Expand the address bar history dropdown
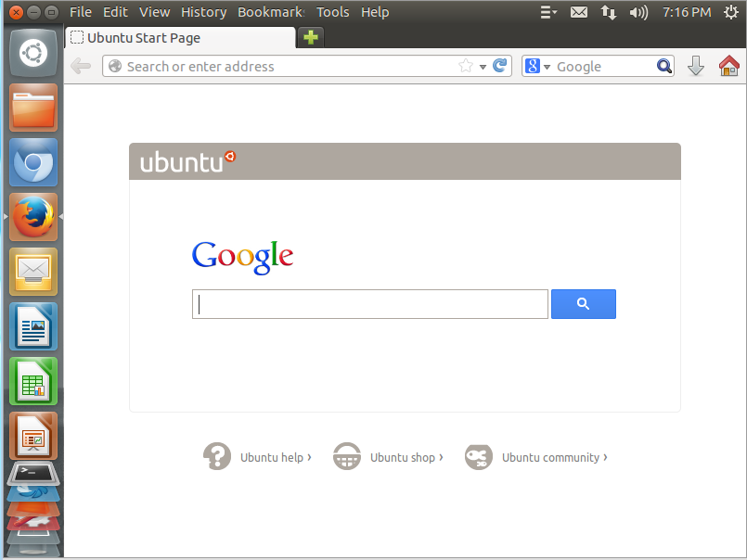This screenshot has height=560, width=747. 483,67
